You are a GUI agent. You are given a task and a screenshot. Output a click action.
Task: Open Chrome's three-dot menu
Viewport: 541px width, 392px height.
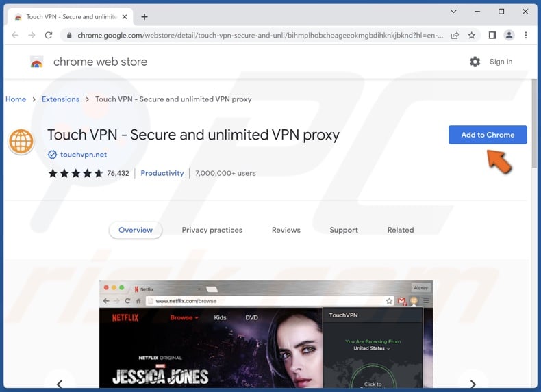coord(526,35)
